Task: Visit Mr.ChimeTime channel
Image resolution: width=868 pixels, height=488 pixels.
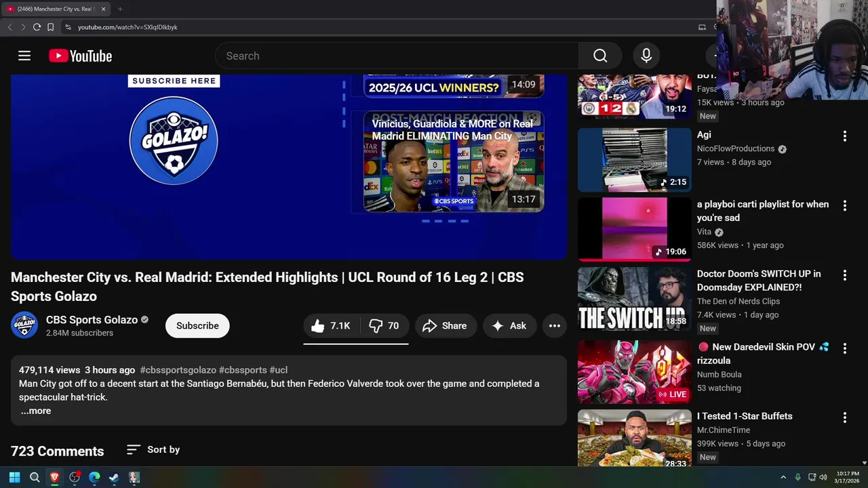Action: [x=724, y=430]
